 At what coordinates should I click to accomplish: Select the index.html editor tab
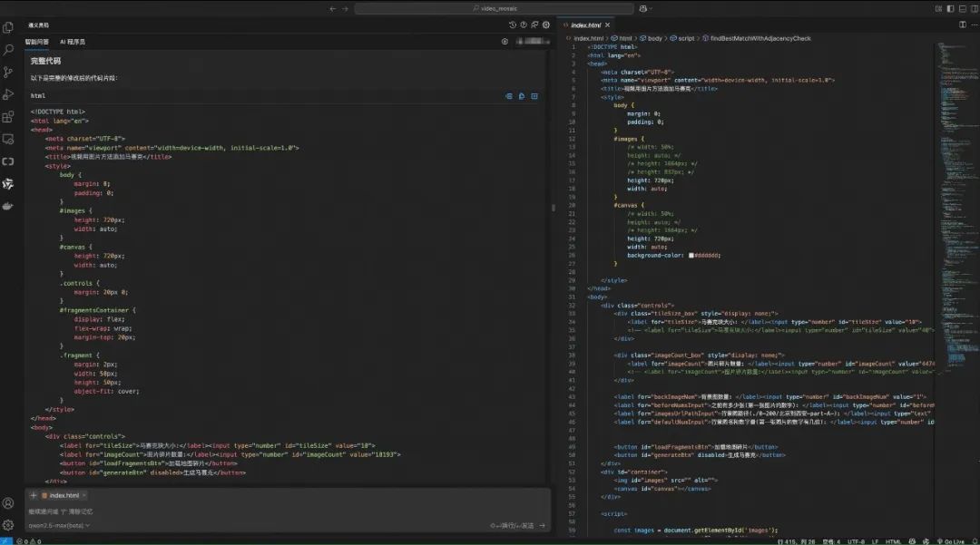click(585, 25)
